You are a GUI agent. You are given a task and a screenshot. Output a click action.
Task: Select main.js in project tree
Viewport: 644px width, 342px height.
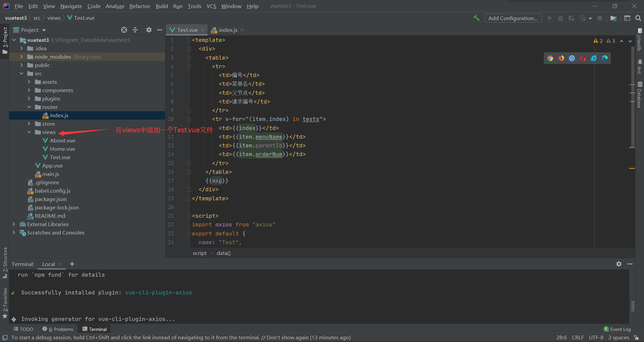tap(50, 174)
